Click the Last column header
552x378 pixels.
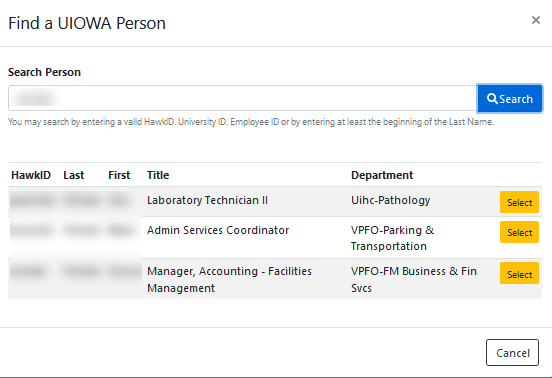coord(74,175)
